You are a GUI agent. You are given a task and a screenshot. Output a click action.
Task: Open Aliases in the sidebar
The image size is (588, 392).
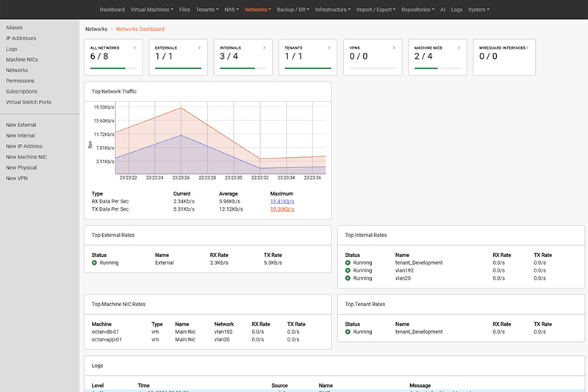click(14, 28)
